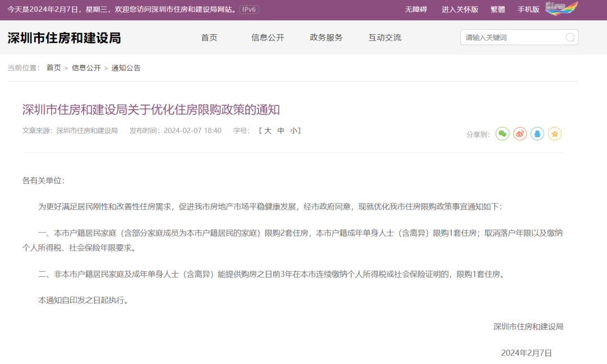Open 政务服务 navigation menu

[x=327, y=38]
